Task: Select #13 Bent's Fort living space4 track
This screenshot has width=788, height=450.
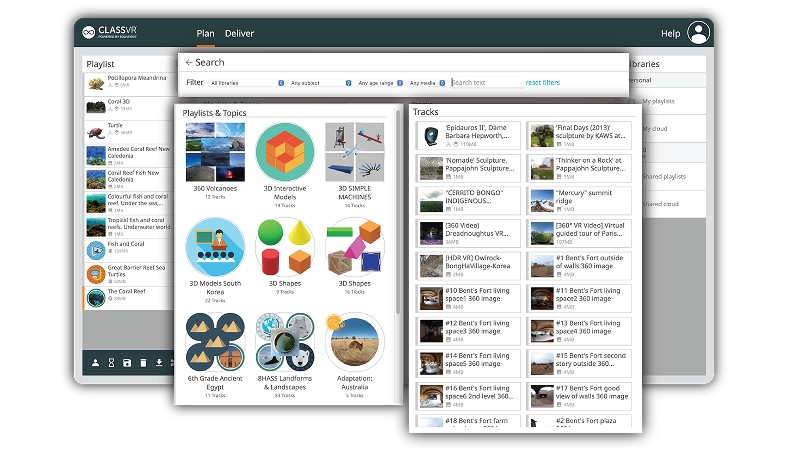Action: pos(579,331)
